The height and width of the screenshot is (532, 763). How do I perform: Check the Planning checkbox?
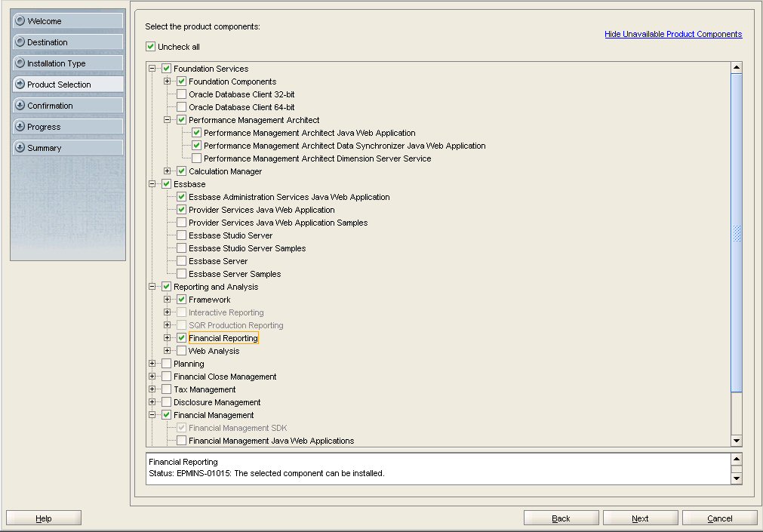(167, 364)
